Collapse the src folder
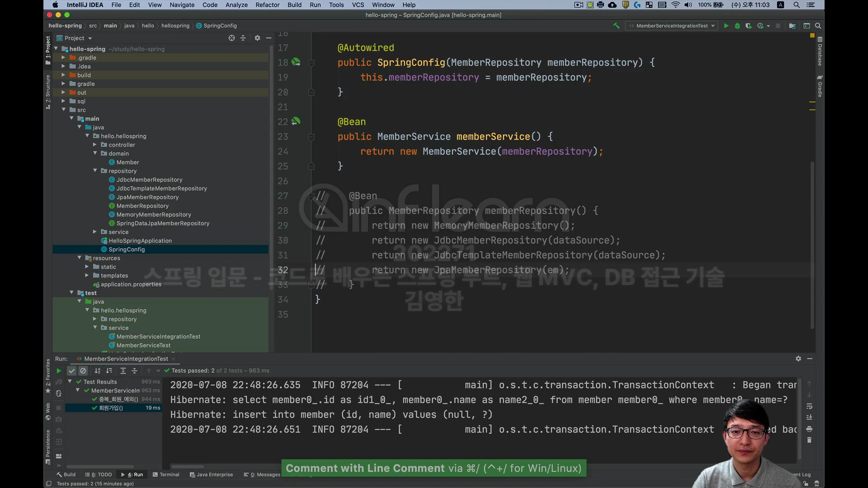868x488 pixels. pyautogui.click(x=63, y=110)
